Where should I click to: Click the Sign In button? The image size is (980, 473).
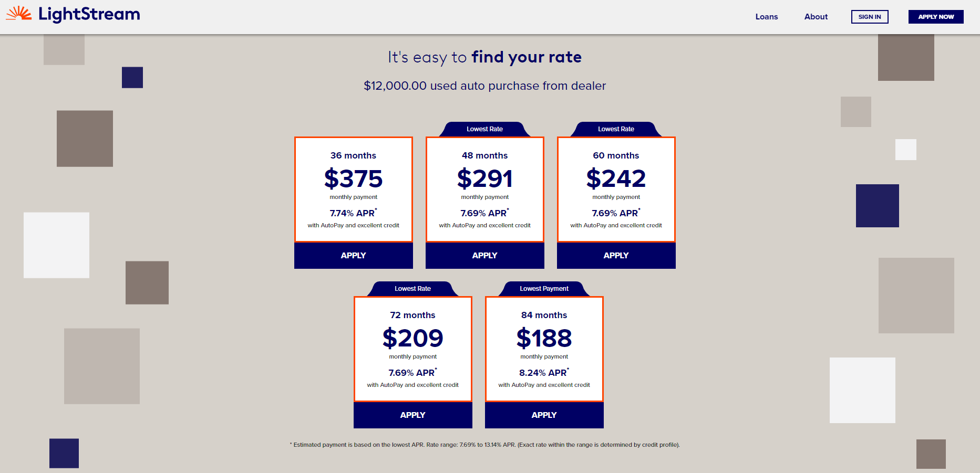pyautogui.click(x=870, y=17)
